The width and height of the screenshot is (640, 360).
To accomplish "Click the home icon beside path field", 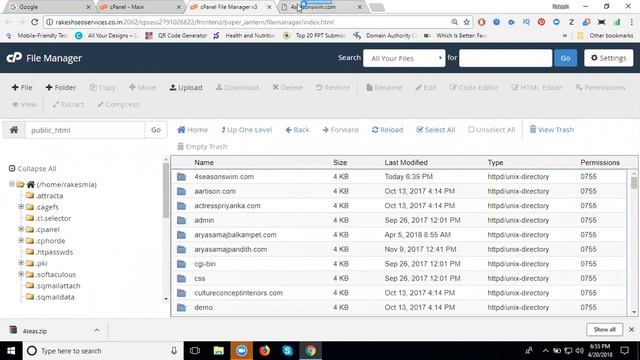I will click(x=14, y=130).
